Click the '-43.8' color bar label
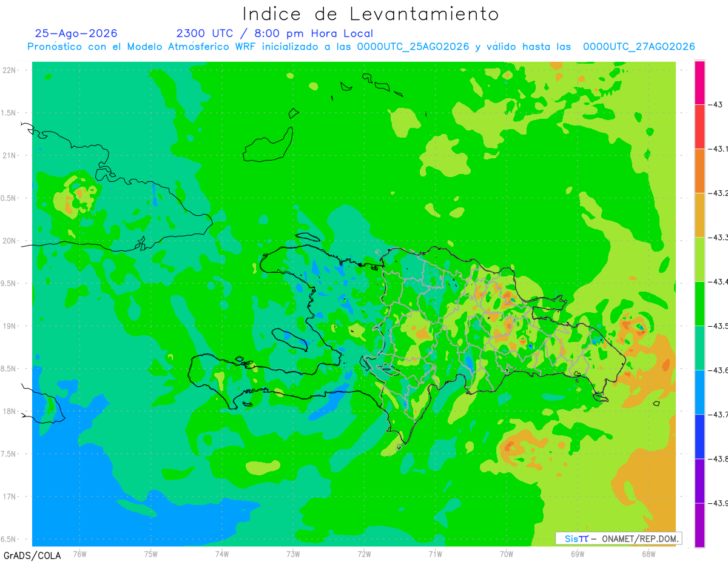Image resolution: width=728 pixels, height=562 pixels. click(x=718, y=459)
